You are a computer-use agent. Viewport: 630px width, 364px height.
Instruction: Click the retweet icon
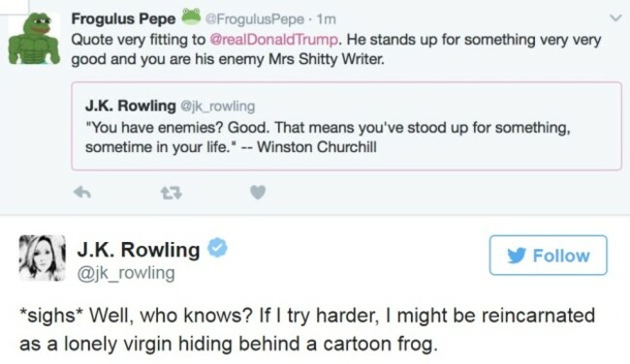172,194
